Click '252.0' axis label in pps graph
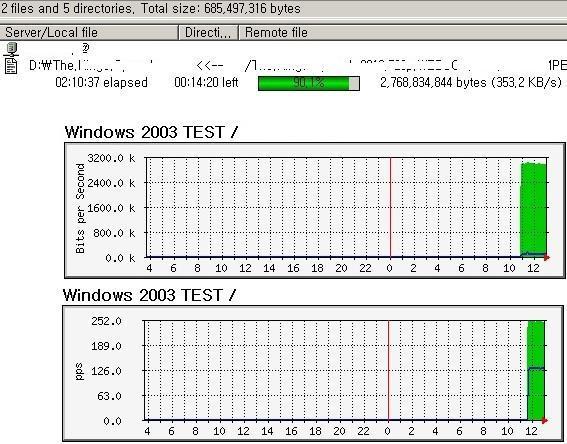 click(x=106, y=321)
